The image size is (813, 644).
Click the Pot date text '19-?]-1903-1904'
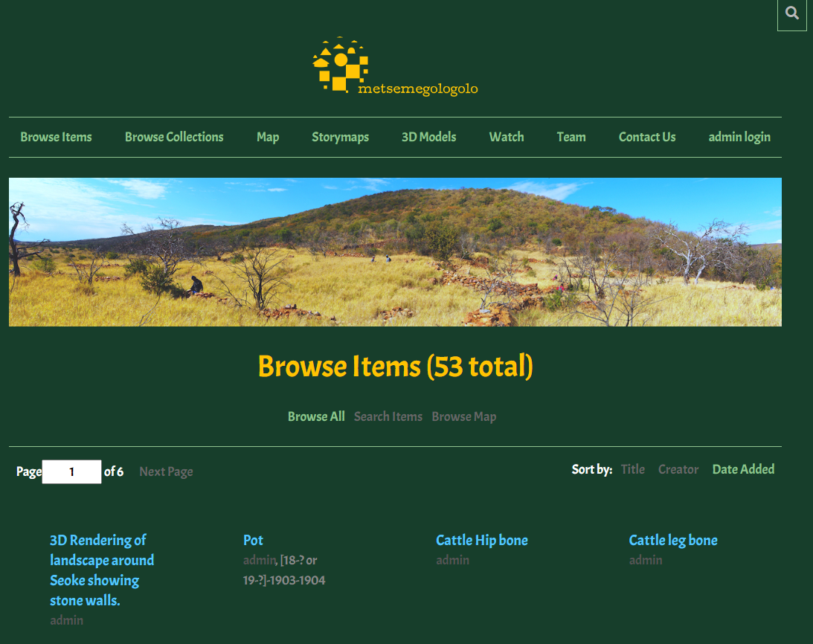284,580
